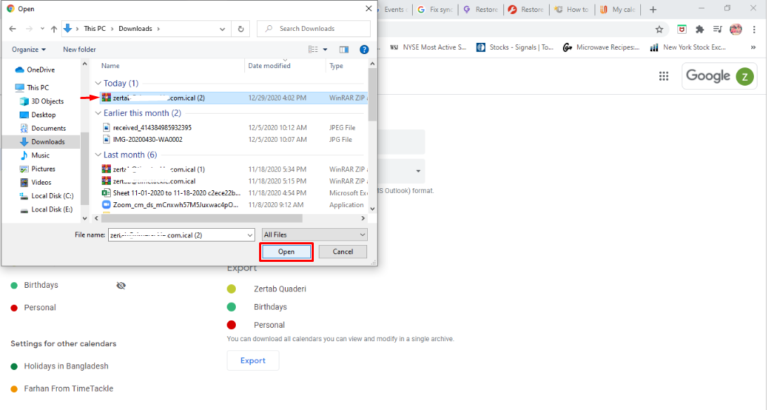
Task: Open a new browser tab
Action: click(x=653, y=9)
